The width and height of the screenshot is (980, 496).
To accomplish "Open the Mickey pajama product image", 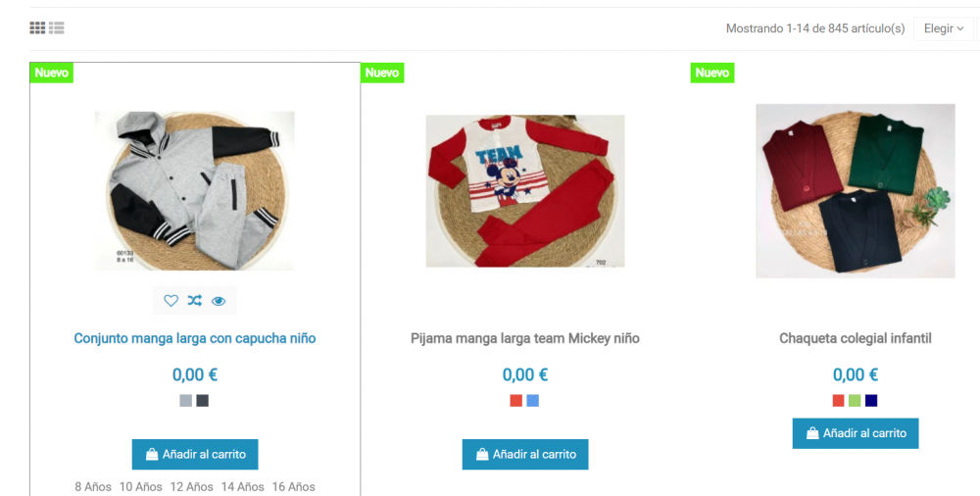I will 525,191.
